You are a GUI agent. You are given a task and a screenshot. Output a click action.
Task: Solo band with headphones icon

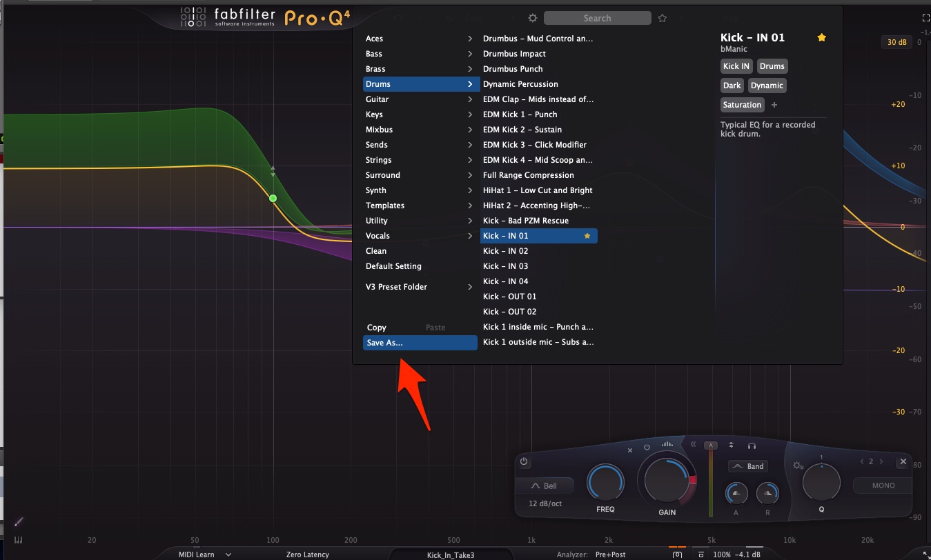(752, 446)
